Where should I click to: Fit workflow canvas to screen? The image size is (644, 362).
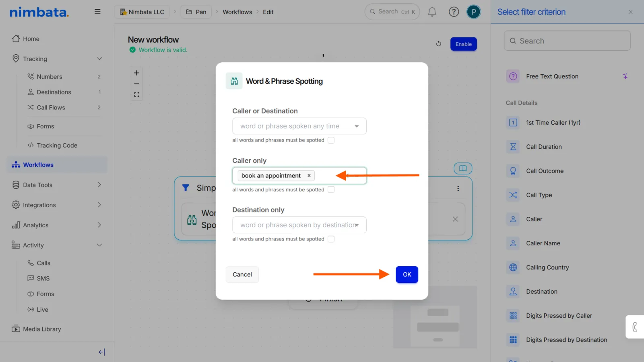tap(136, 95)
